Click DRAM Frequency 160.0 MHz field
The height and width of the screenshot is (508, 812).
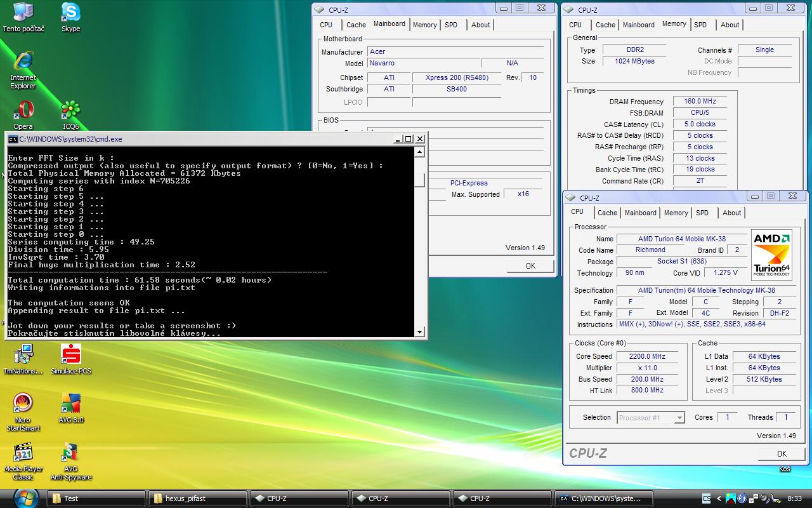click(700, 102)
